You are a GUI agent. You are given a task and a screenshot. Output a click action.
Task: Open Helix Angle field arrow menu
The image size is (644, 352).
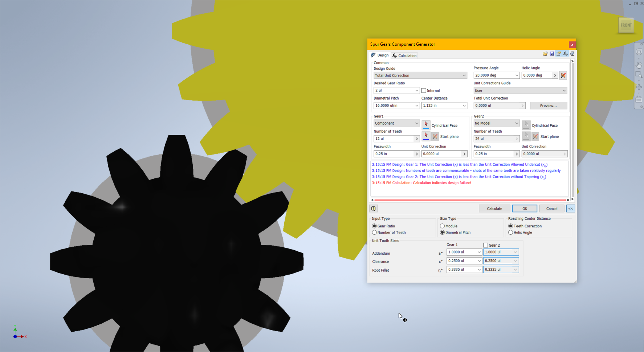click(x=555, y=76)
